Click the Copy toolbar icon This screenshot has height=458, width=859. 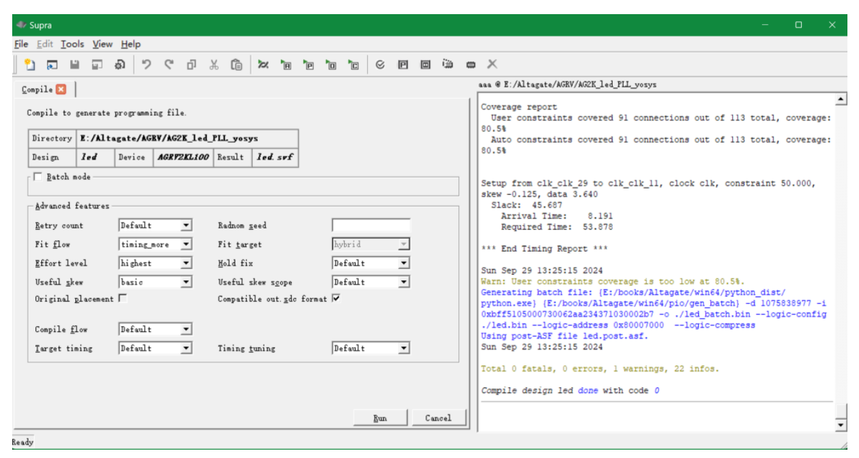[191, 65]
